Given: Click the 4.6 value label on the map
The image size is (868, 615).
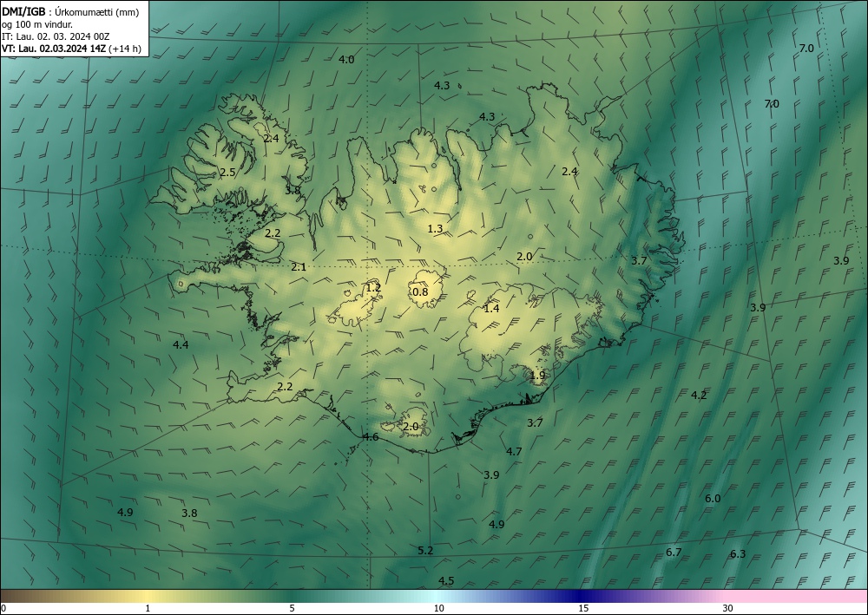Looking at the screenshot, I should (x=371, y=437).
